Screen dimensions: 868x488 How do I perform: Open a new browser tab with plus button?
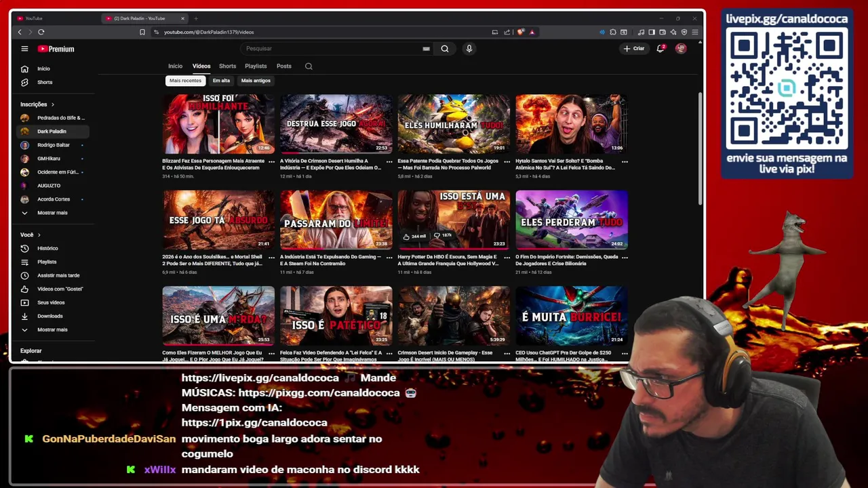click(196, 18)
